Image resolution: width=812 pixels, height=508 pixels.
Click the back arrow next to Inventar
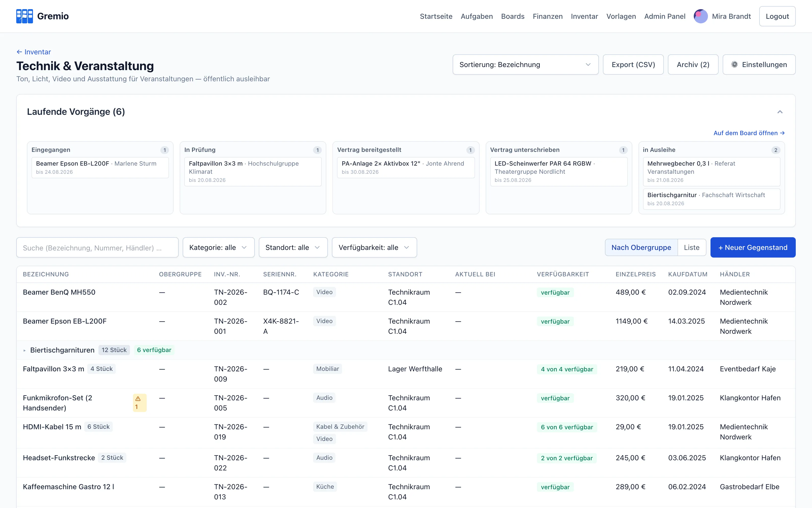pos(20,52)
